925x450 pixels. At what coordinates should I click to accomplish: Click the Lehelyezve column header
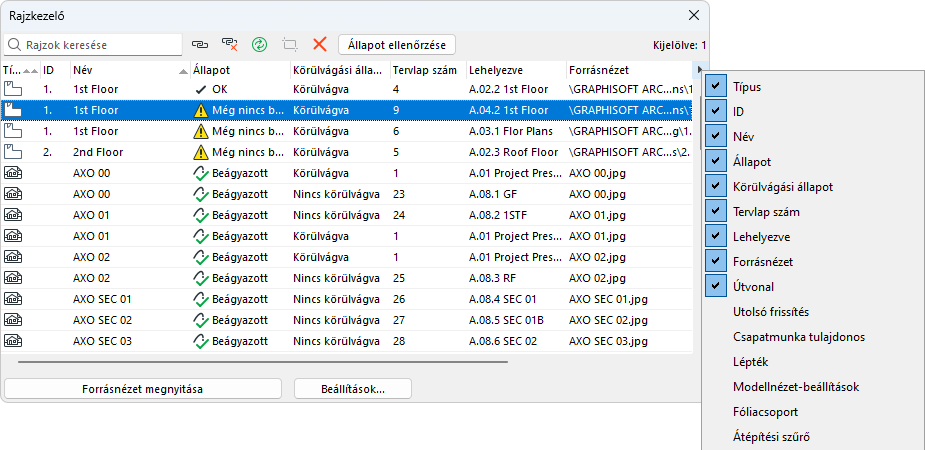(516, 70)
